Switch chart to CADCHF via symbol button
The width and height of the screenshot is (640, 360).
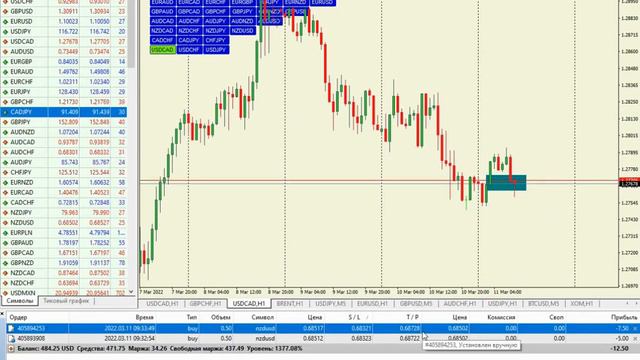click(x=162, y=40)
